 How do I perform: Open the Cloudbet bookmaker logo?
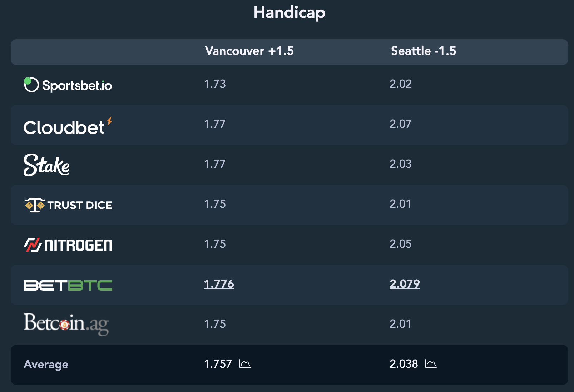click(68, 126)
